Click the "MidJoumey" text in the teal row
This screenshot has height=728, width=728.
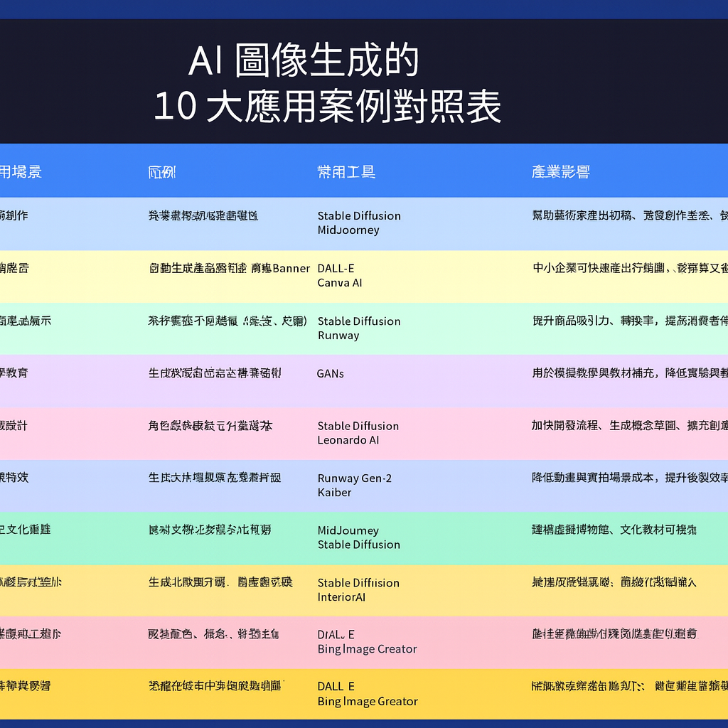point(348,530)
